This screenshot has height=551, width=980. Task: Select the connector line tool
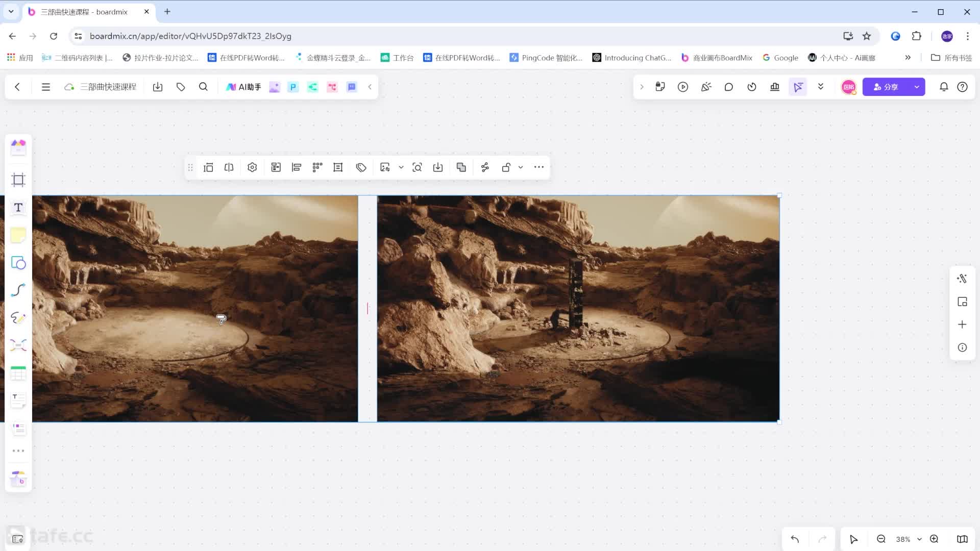(x=18, y=290)
